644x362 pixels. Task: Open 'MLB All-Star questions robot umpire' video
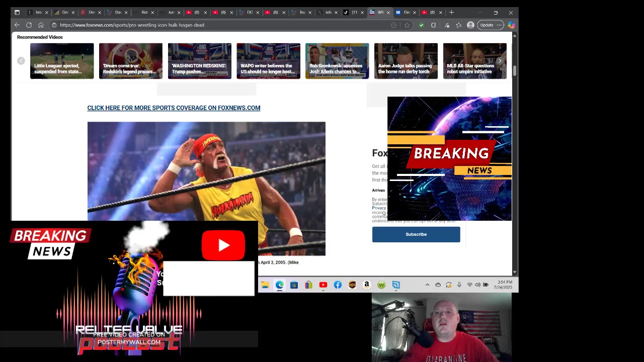tap(475, 61)
